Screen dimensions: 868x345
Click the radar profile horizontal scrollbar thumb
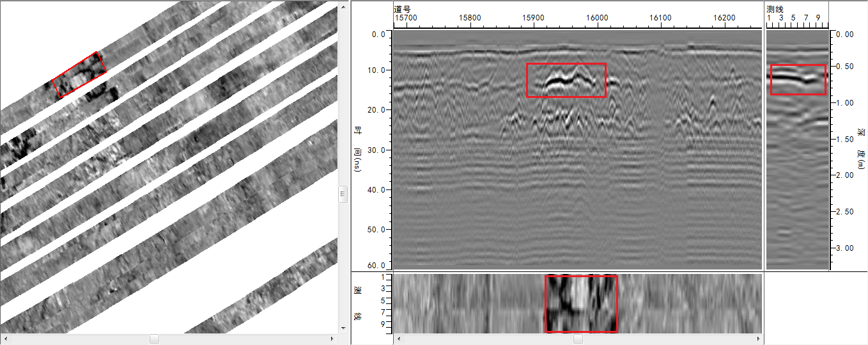[578, 339]
